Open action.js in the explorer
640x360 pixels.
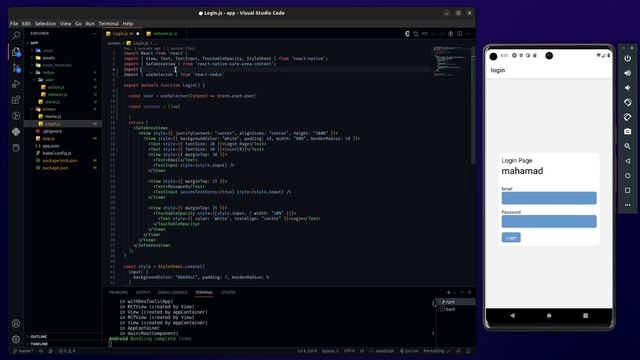(x=56, y=87)
